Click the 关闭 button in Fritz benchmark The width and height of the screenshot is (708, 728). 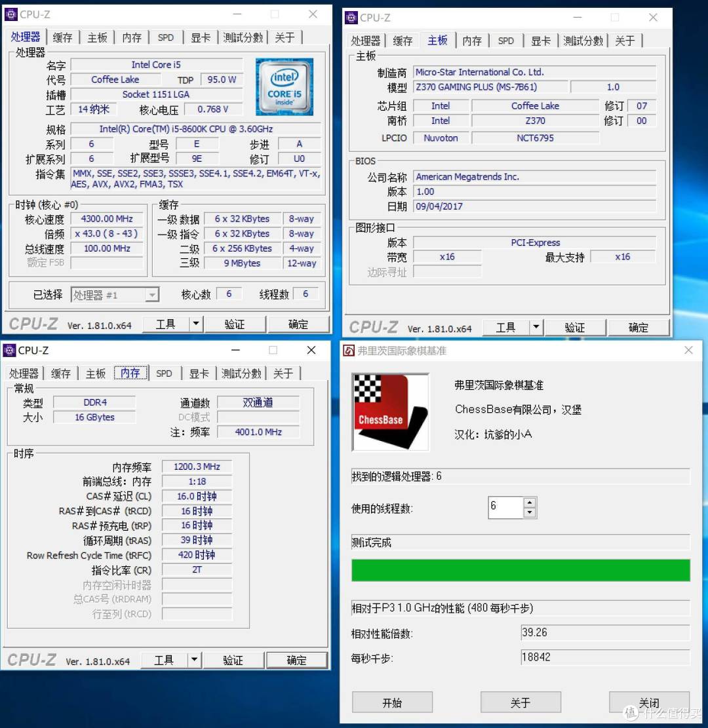click(649, 702)
